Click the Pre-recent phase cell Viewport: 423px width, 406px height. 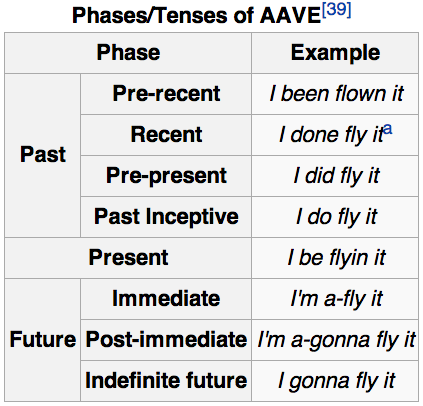click(x=166, y=94)
